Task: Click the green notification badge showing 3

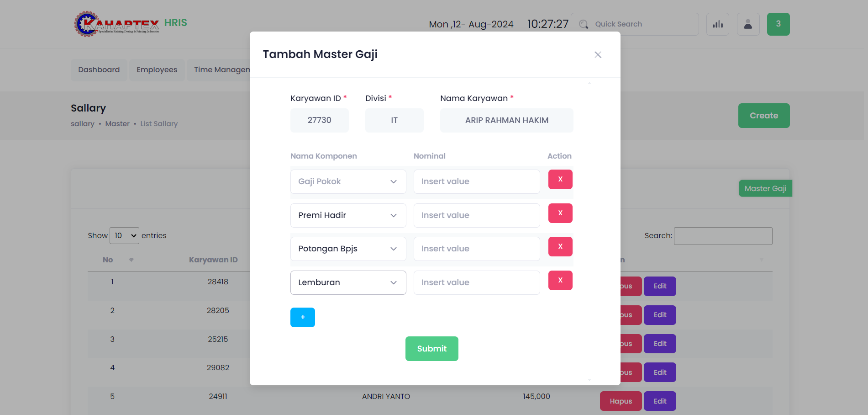Action: point(778,24)
